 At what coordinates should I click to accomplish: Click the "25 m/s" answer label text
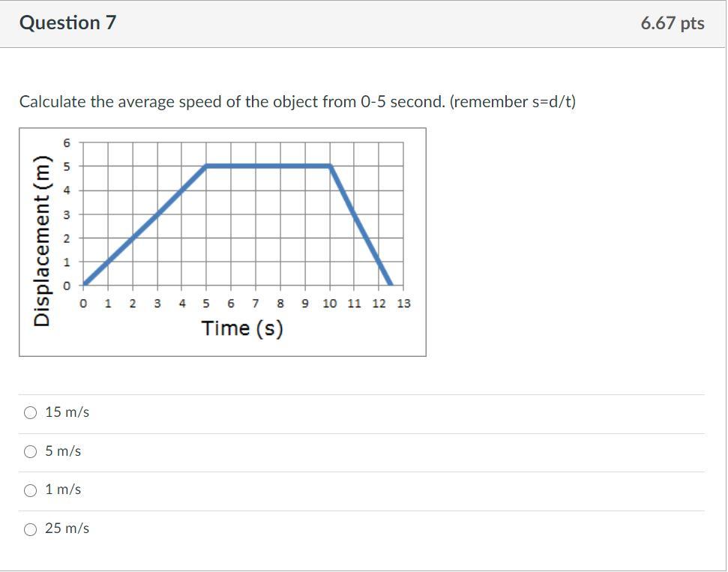67,529
